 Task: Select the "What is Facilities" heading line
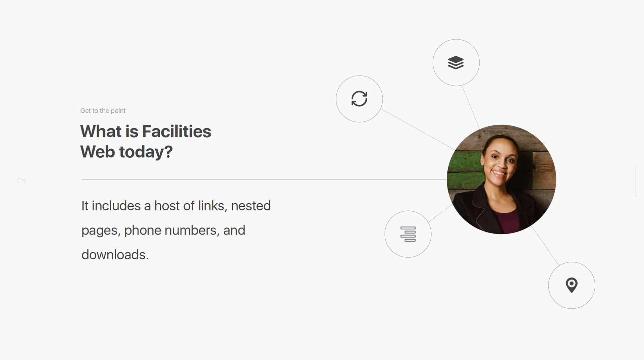pos(146,131)
